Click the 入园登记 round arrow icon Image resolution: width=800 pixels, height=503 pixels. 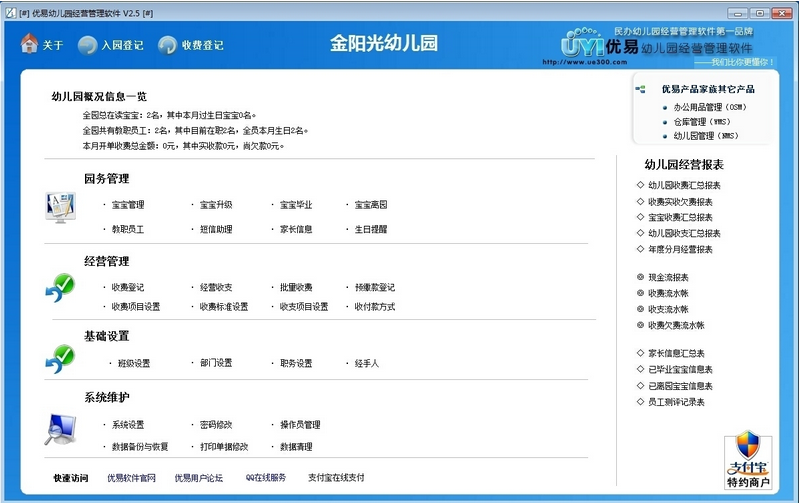click(x=87, y=45)
